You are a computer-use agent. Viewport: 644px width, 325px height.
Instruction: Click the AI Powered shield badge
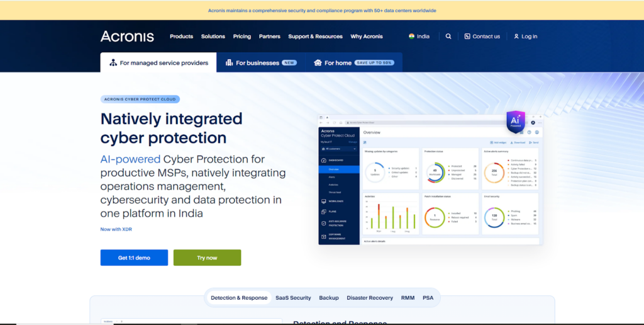pyautogui.click(x=515, y=122)
